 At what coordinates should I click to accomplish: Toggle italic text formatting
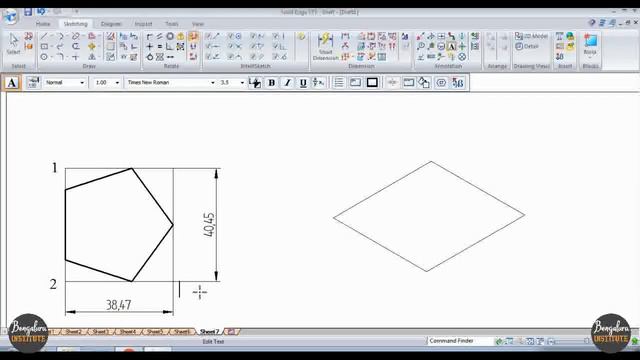(x=287, y=82)
